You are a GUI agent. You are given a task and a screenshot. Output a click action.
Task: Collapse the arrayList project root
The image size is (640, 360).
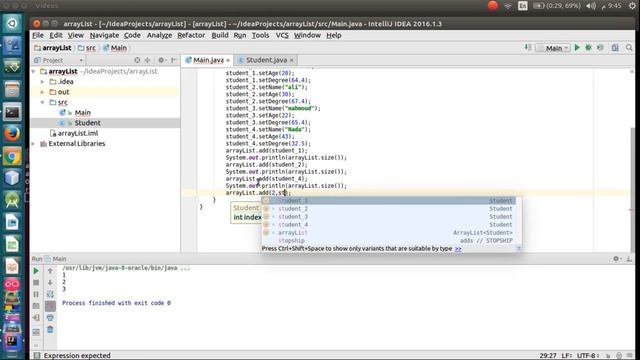tap(34, 71)
